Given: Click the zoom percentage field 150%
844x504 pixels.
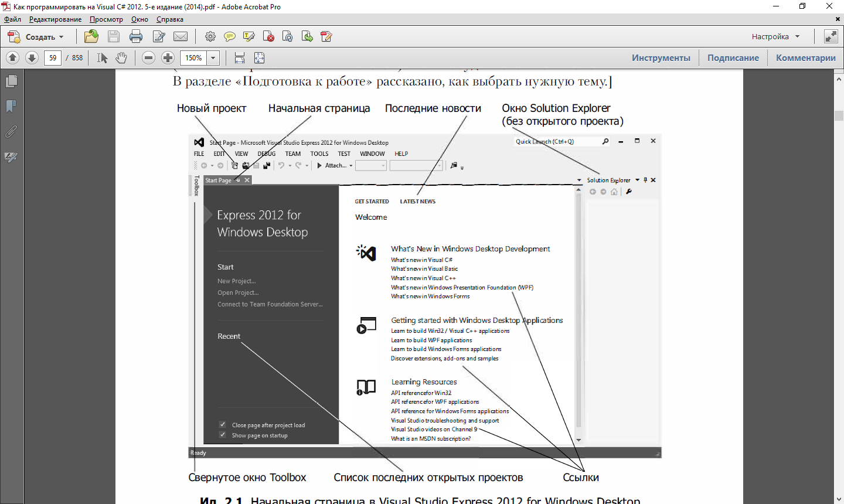Looking at the screenshot, I should [x=194, y=57].
